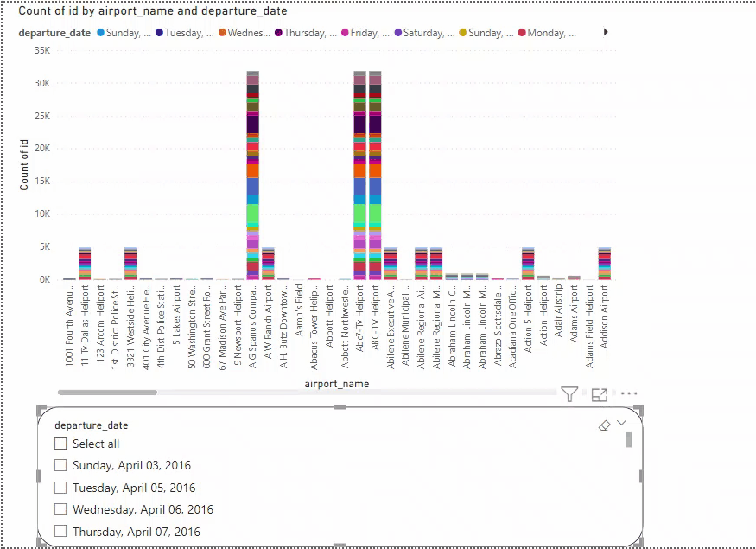Screen dimensions: 756x549
Task: Check Sunday, April 03, 2016
Action: click(x=60, y=465)
